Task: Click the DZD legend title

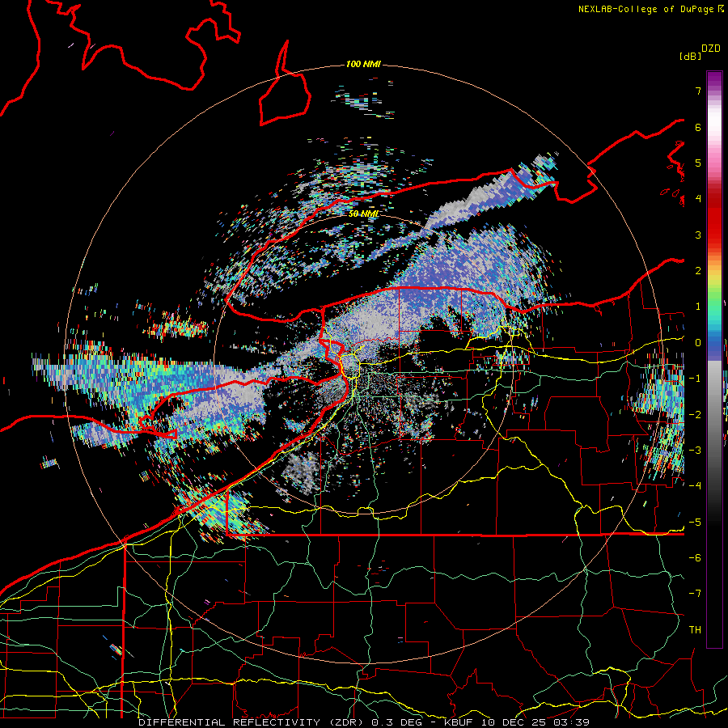Action: pyautogui.click(x=711, y=49)
